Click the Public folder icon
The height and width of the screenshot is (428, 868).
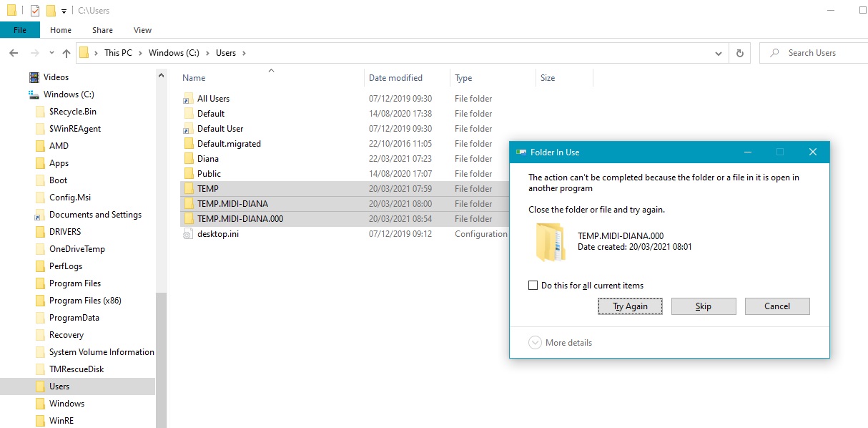click(188, 174)
